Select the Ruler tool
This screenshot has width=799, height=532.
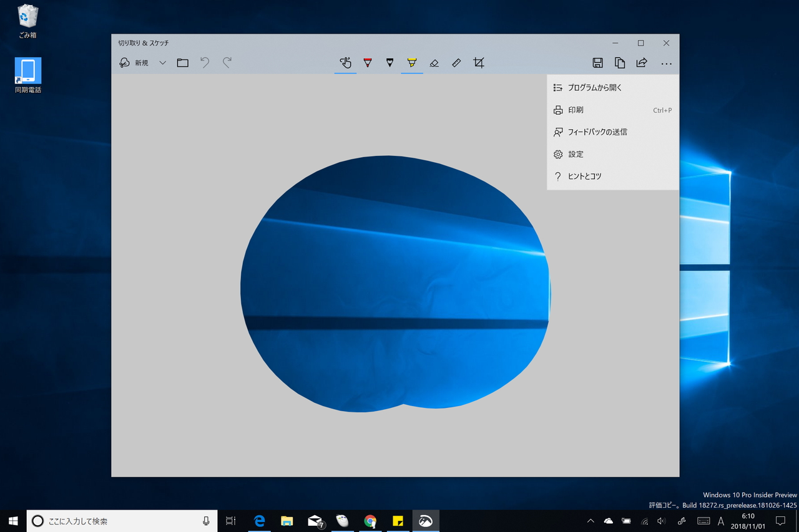point(456,63)
